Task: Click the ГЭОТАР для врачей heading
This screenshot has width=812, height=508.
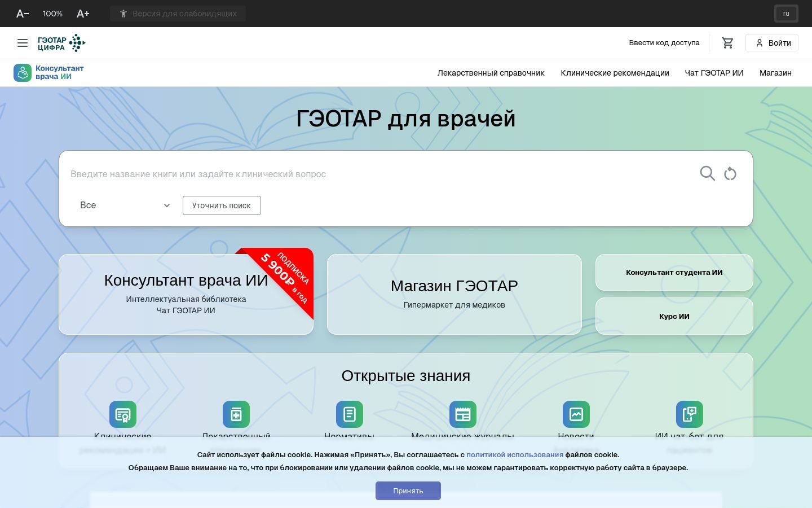Action: (x=406, y=119)
